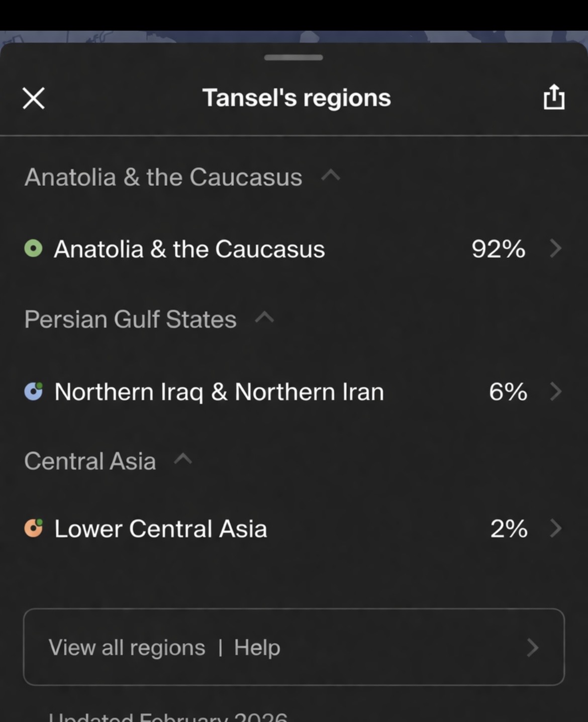588x722 pixels.
Task: Select the Anatolia & the Caucasus row
Action: pos(189,249)
